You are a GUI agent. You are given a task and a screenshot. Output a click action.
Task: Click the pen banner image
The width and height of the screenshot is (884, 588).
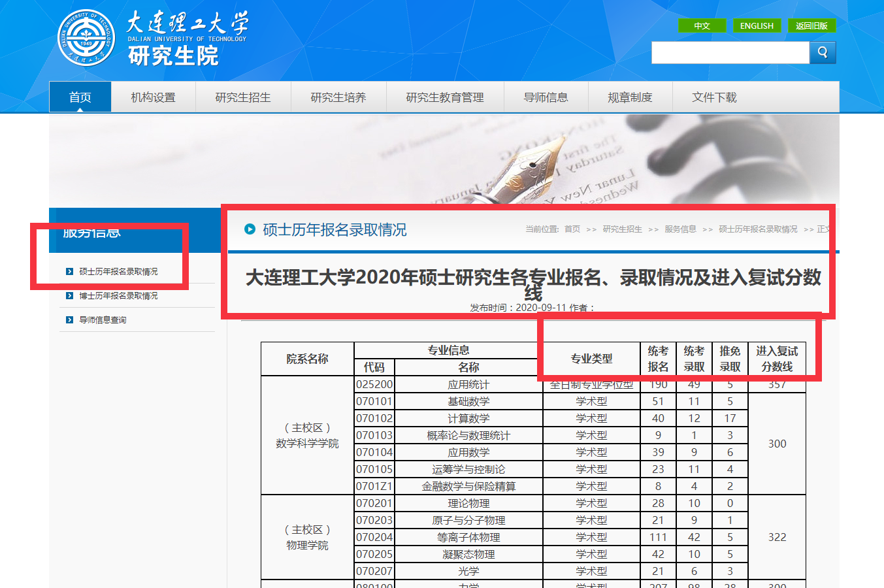click(444, 159)
